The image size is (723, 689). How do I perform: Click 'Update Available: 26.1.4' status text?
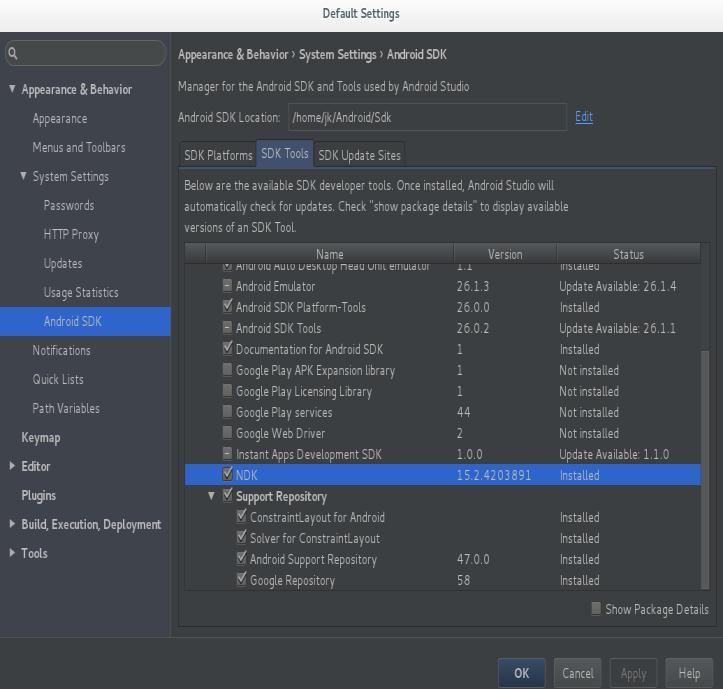tap(617, 286)
